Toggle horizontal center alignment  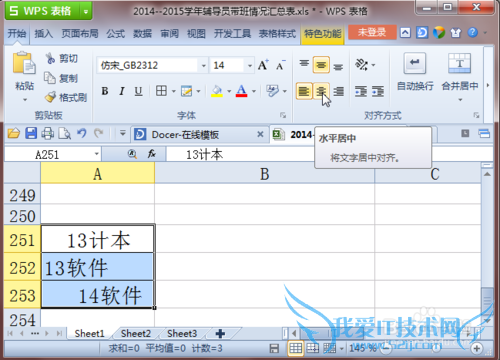321,91
